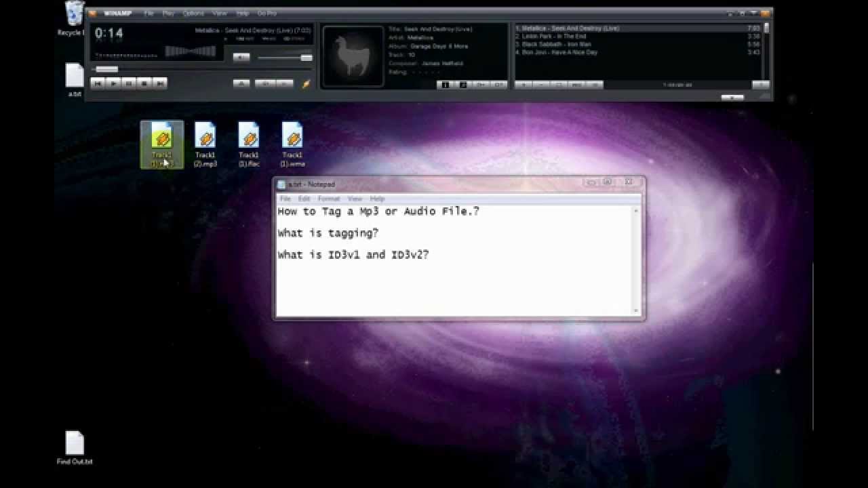
Task: Click the Winamp logo icon in title bar
Action: (93, 14)
